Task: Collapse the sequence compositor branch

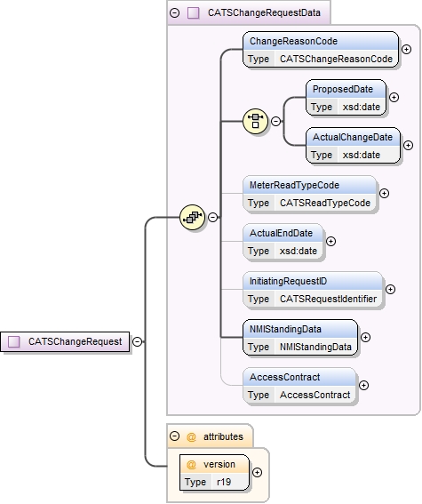Action: 212,217
